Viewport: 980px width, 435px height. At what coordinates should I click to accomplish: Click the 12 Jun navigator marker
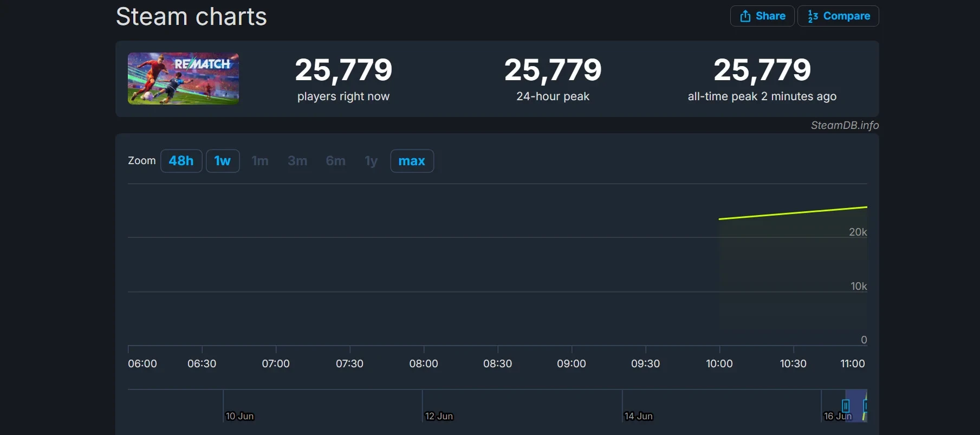click(439, 416)
